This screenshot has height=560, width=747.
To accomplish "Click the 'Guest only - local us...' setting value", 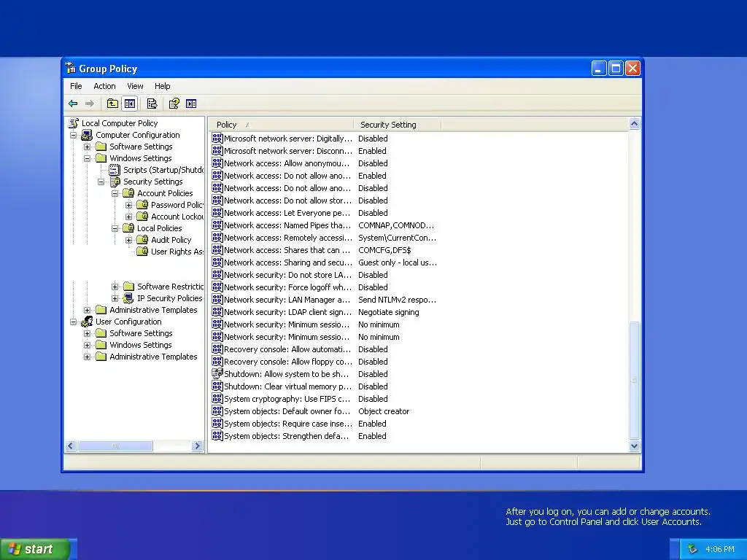I will pos(398,262).
